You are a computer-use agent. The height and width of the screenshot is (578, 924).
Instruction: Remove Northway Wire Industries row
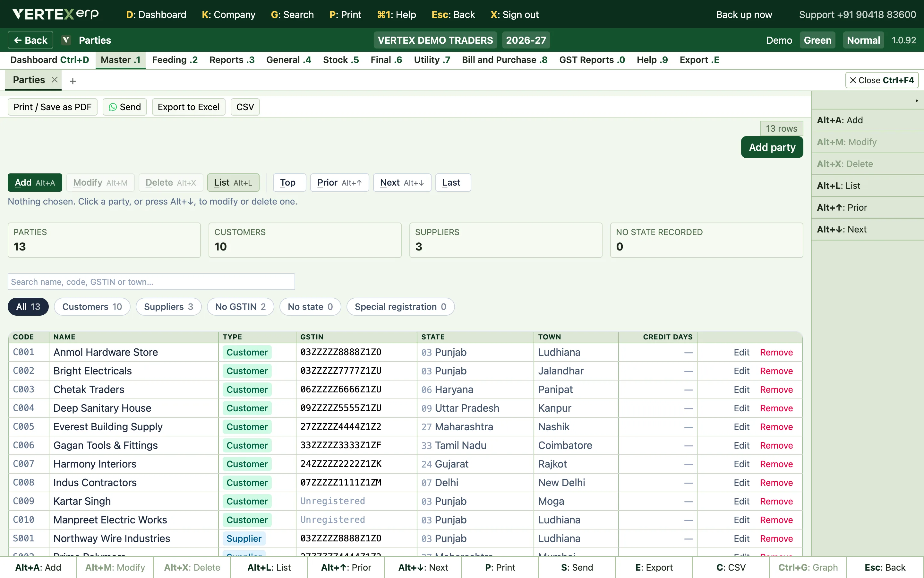pos(776,539)
